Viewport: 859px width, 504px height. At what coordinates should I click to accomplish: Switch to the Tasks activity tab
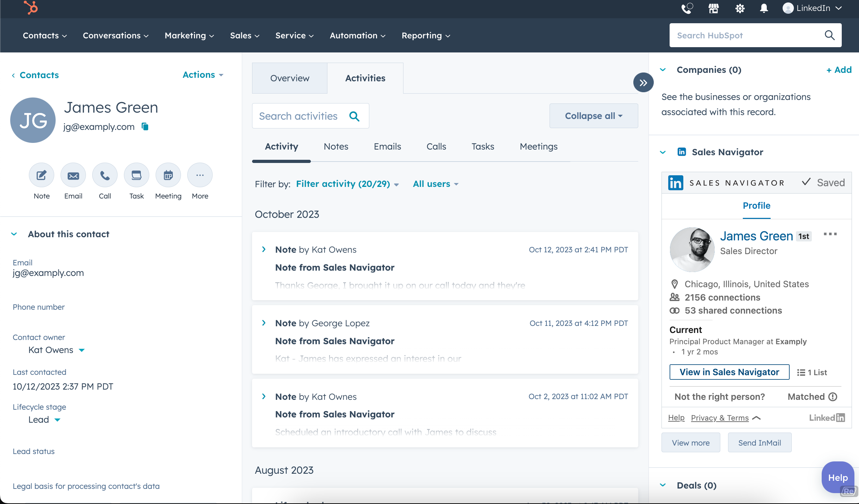pos(483,146)
